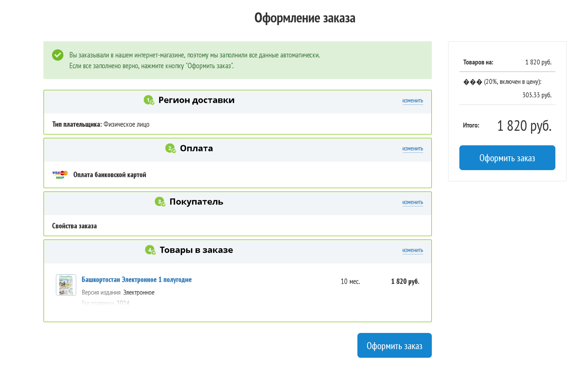Click the Итого total amount 1 820 руб.
This screenshot has height=368, width=588.
click(524, 126)
